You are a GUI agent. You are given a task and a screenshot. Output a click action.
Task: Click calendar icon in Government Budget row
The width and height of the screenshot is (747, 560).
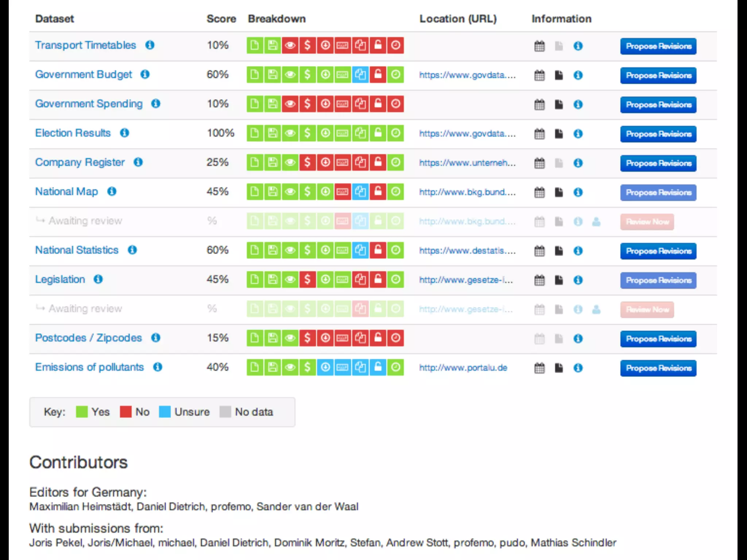pyautogui.click(x=539, y=75)
